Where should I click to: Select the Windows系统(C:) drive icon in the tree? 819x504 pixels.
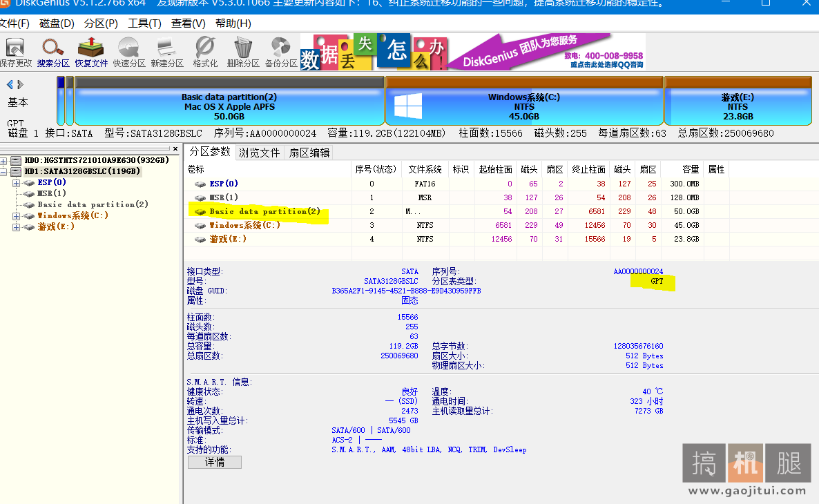pos(29,215)
